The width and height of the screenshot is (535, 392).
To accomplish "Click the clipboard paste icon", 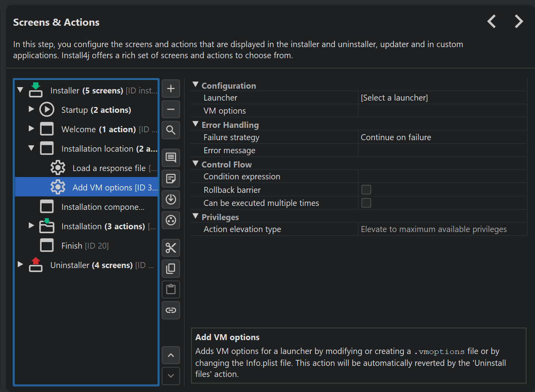I will pyautogui.click(x=171, y=289).
